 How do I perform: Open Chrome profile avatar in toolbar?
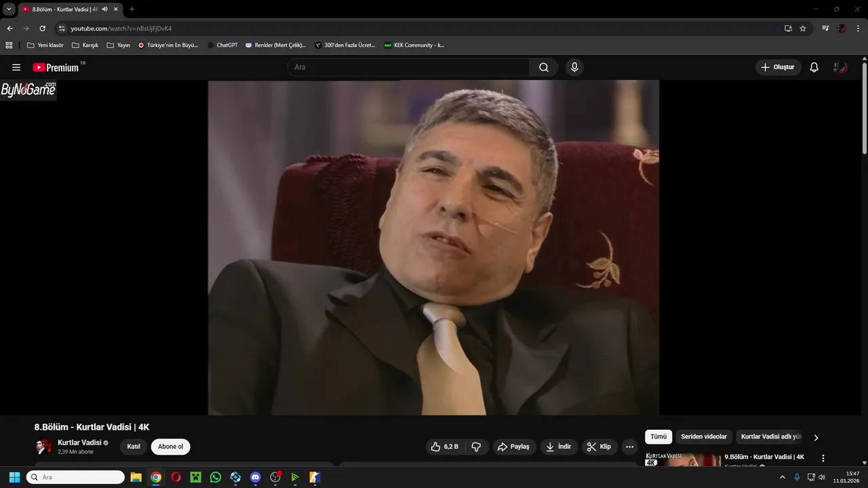842,28
